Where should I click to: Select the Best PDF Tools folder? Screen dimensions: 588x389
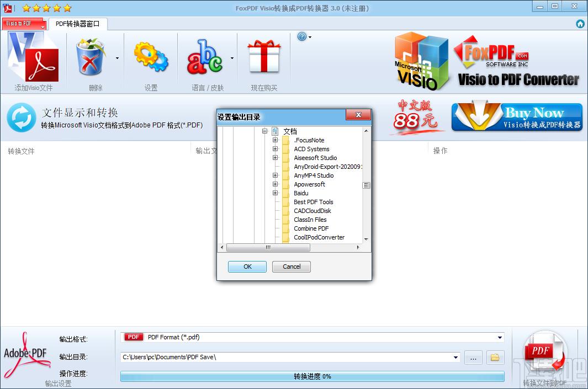pyautogui.click(x=314, y=202)
